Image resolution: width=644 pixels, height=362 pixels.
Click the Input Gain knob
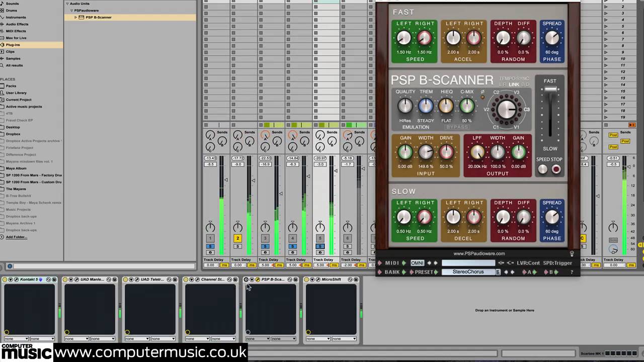405,152
